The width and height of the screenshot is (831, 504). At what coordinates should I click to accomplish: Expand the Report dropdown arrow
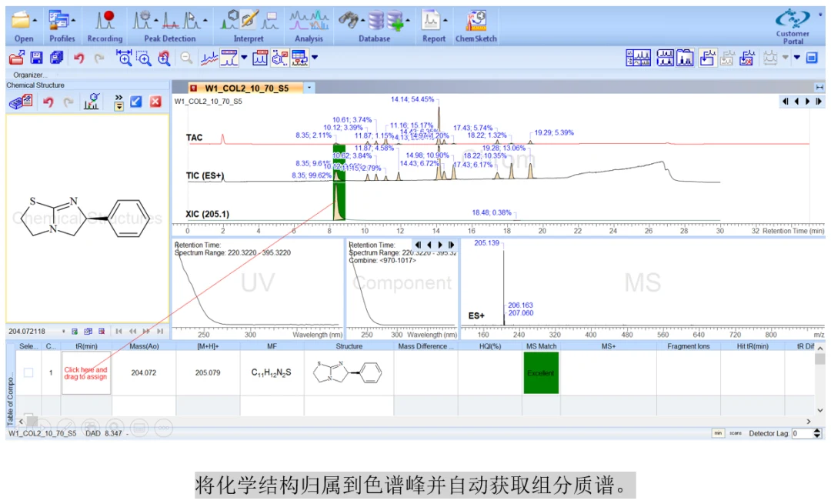point(445,21)
